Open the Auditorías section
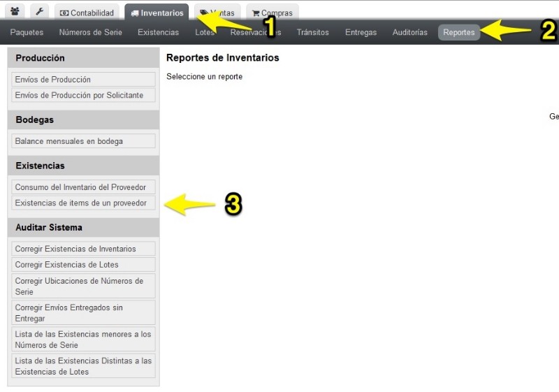This screenshot has width=559, height=392. pos(410,32)
